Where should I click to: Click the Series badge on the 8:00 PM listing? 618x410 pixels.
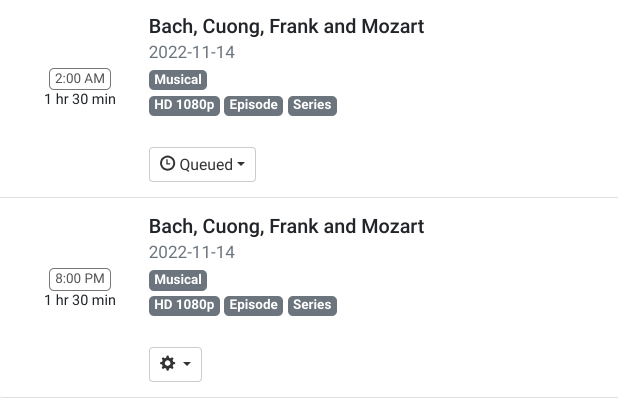[312, 305]
